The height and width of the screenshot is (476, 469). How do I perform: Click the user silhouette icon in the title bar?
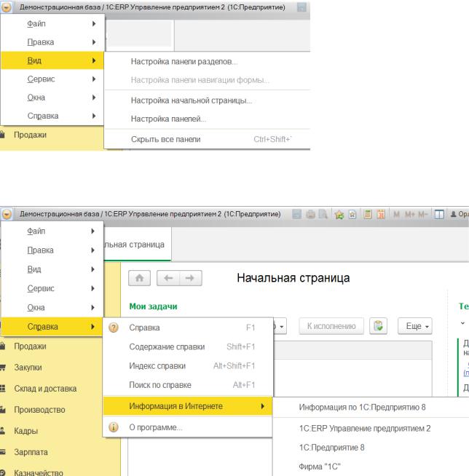point(454,214)
